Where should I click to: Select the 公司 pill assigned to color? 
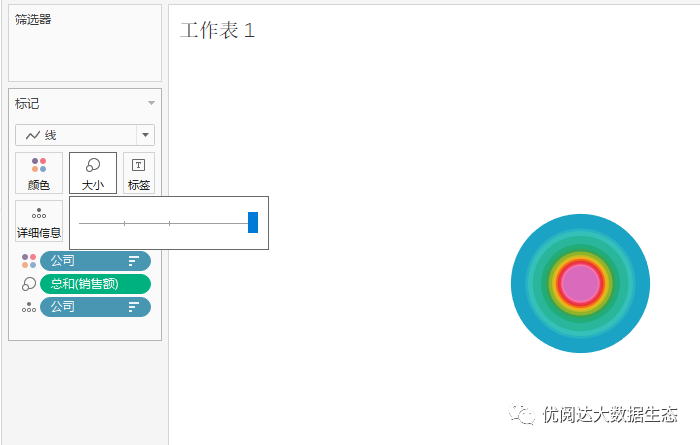click(x=95, y=261)
